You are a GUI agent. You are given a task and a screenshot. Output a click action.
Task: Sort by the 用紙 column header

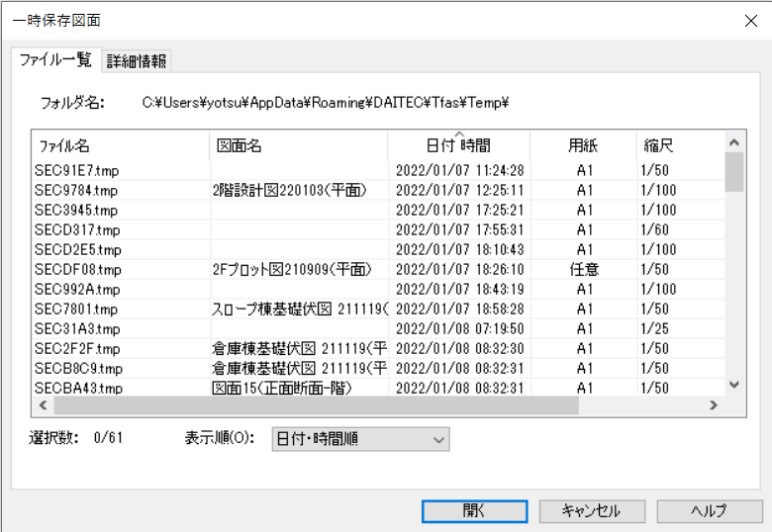pos(583,145)
